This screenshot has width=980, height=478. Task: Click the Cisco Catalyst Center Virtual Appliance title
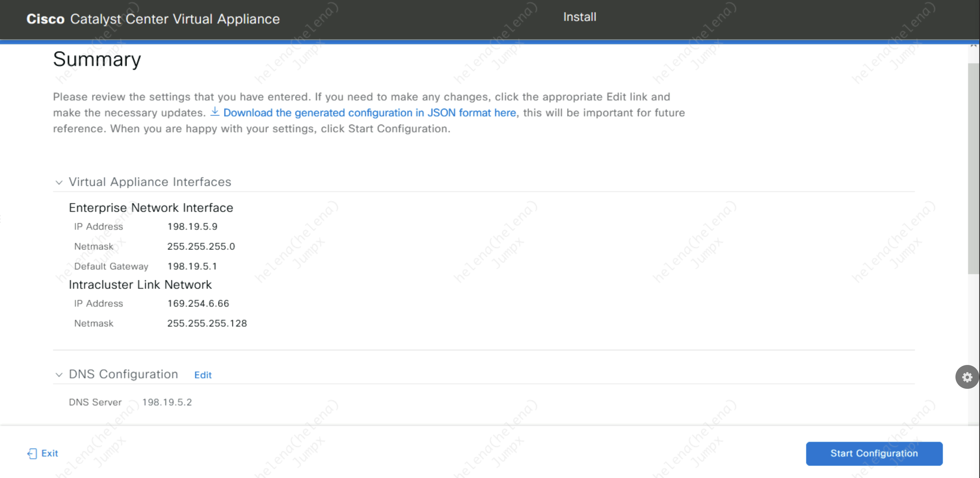point(153,19)
